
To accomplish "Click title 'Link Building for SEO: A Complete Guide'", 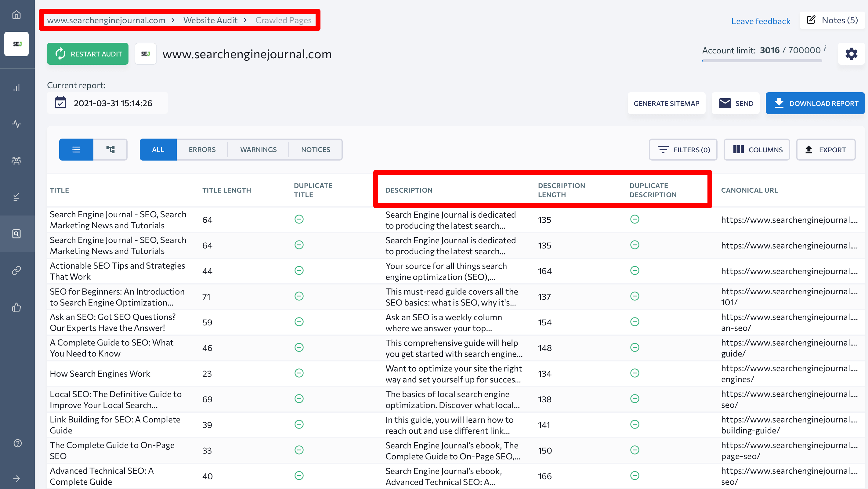I will (115, 425).
